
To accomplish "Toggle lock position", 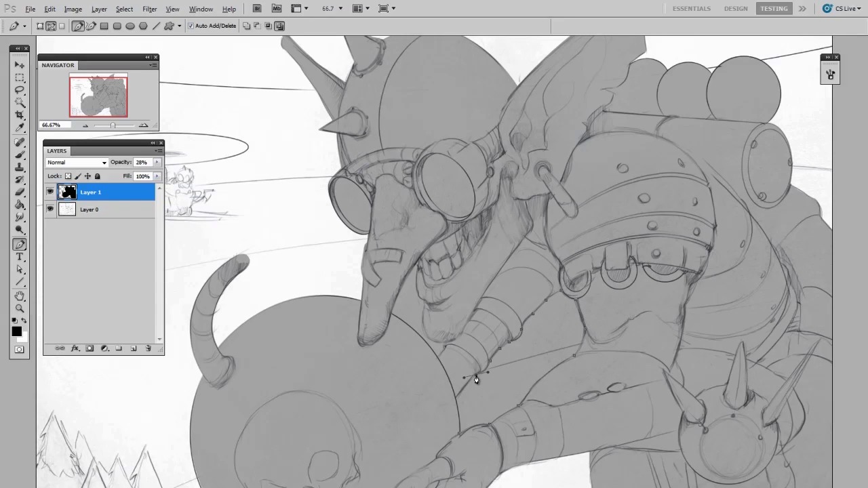I will click(87, 176).
